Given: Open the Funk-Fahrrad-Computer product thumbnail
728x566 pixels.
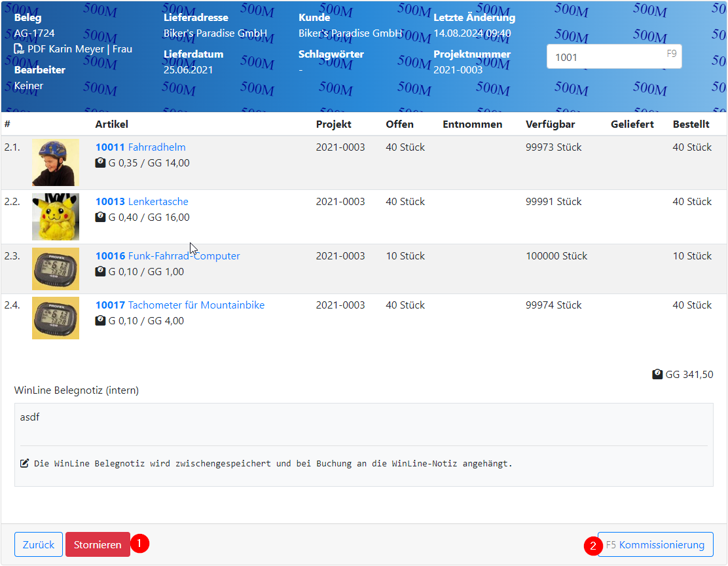Looking at the screenshot, I should tap(56, 269).
